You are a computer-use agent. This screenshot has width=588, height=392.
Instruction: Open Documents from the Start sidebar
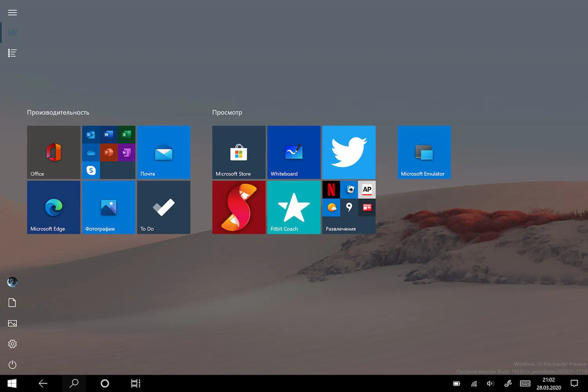[13, 303]
